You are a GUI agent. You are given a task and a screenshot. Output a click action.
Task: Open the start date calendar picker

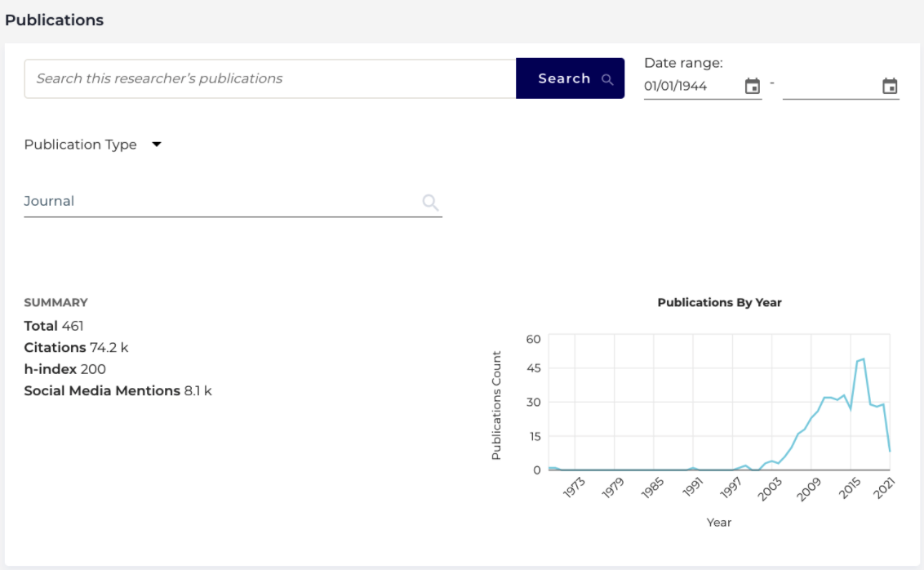tap(752, 86)
